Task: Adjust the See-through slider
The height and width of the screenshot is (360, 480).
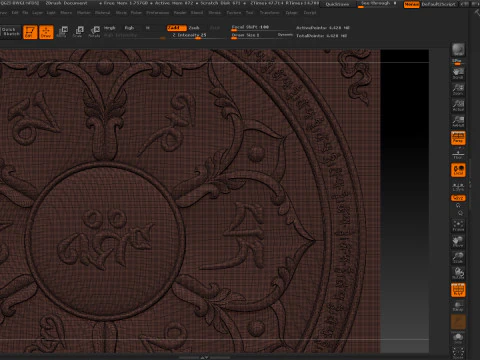Action: click(378, 4)
